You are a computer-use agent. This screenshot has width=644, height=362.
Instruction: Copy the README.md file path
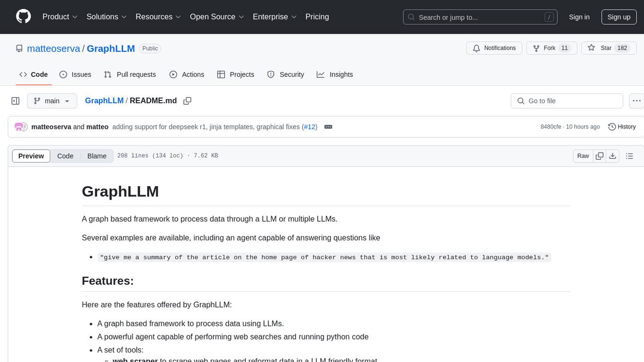187,101
